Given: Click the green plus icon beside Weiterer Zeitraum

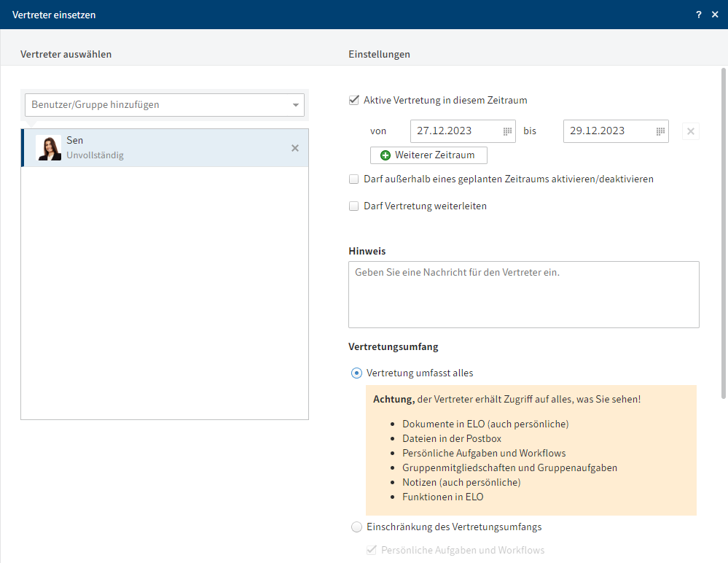Looking at the screenshot, I should coord(385,155).
